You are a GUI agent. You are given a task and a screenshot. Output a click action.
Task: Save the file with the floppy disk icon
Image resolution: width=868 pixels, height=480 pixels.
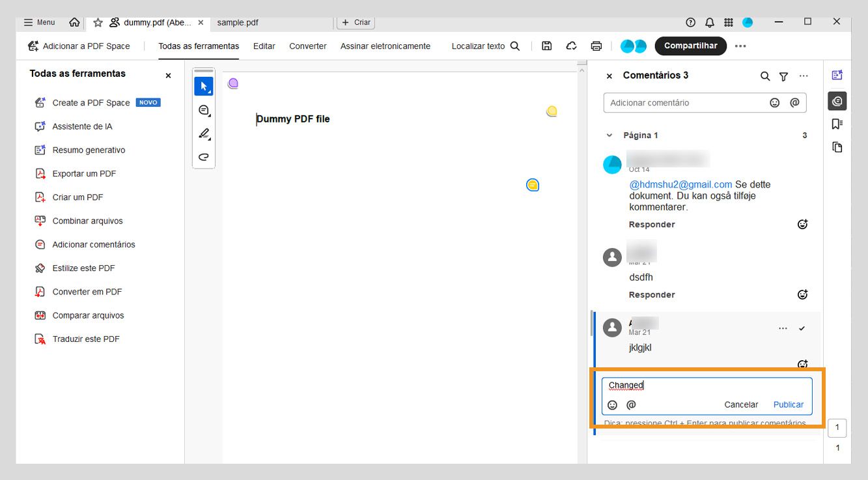coord(547,46)
